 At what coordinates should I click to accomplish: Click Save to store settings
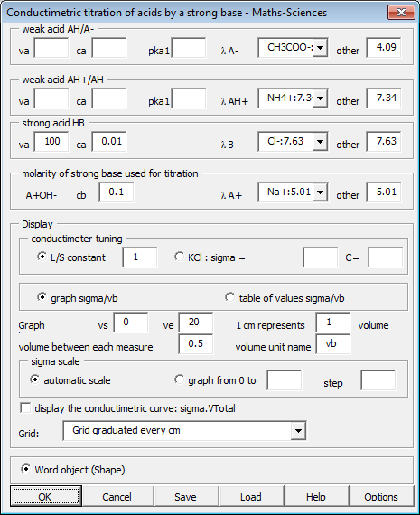(x=185, y=496)
